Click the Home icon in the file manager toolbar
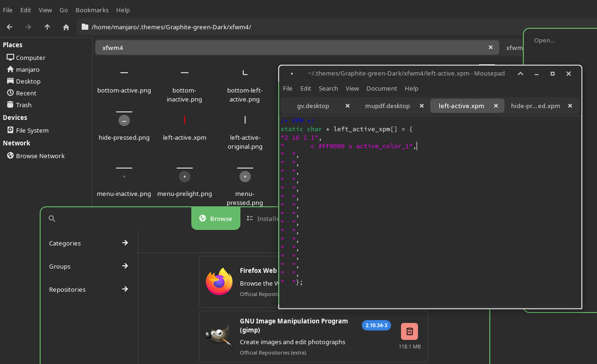Viewport: 597px width, 364px height. pos(66,27)
